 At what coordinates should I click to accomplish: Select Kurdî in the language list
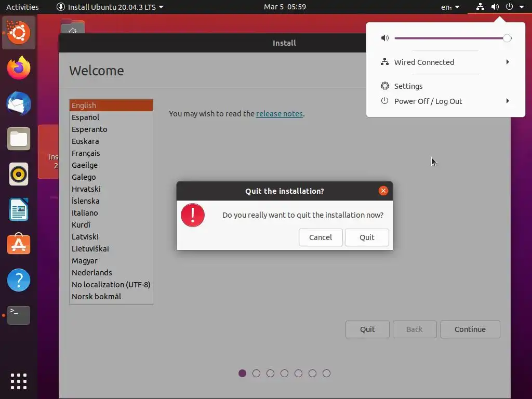111,225
